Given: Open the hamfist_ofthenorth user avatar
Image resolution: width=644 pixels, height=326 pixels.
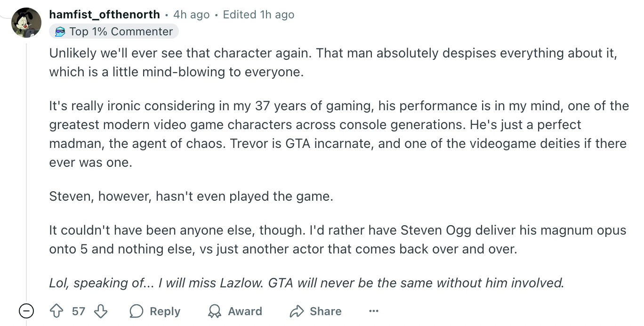Looking at the screenshot, I should point(26,22).
